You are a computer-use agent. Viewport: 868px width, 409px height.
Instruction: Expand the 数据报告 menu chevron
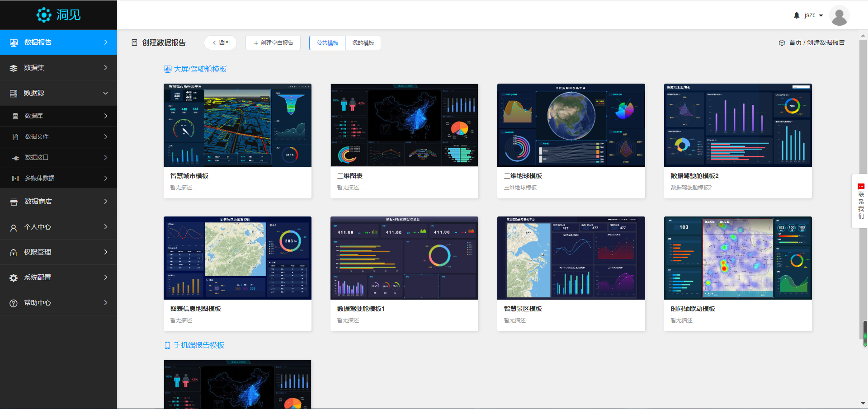[106, 42]
